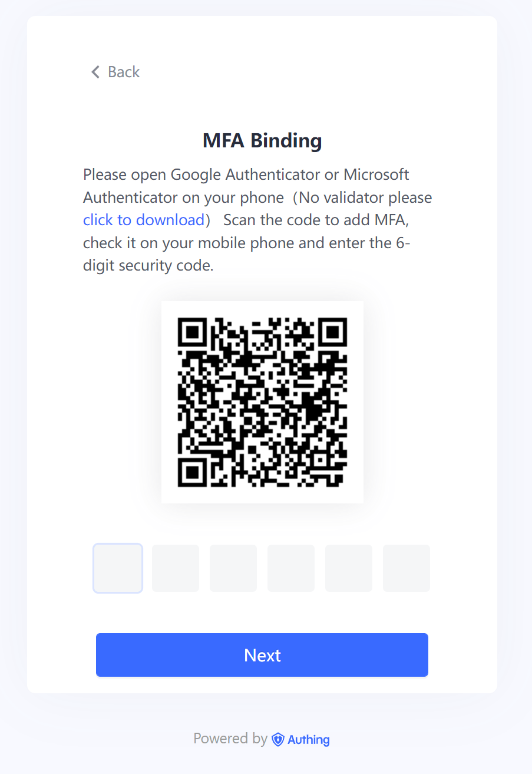Select the second security code digit box
This screenshot has width=532, height=774.
click(176, 568)
